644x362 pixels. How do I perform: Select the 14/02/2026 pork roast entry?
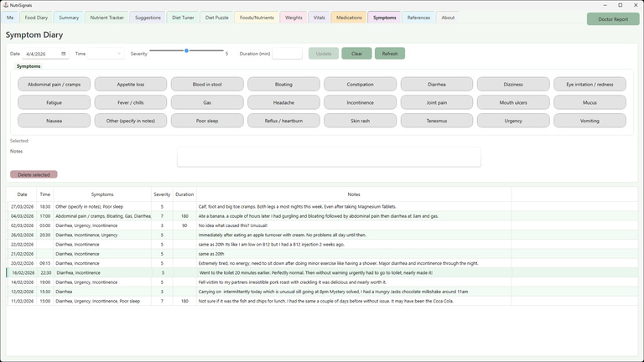coord(322,282)
